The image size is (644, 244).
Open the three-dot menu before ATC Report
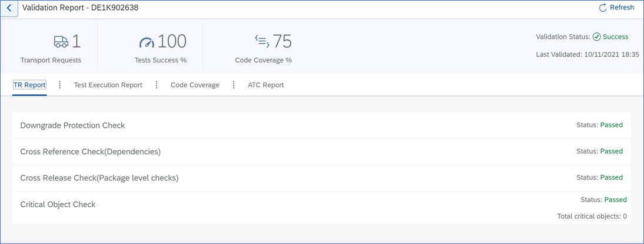(234, 85)
